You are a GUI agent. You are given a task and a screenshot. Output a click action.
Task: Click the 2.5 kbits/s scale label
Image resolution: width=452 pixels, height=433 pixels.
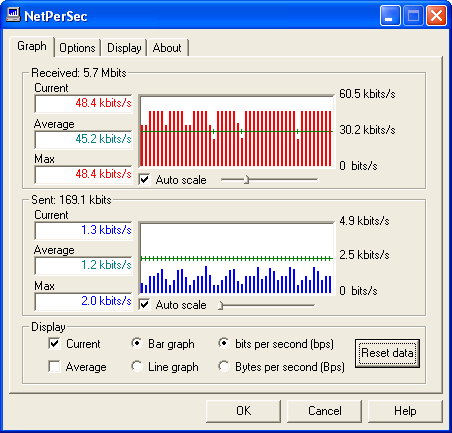pos(364,255)
